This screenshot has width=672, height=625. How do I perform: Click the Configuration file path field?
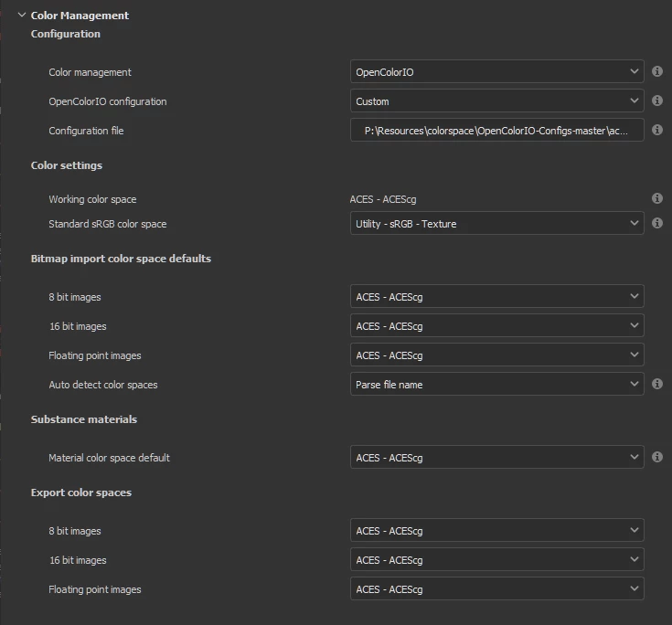(x=496, y=130)
